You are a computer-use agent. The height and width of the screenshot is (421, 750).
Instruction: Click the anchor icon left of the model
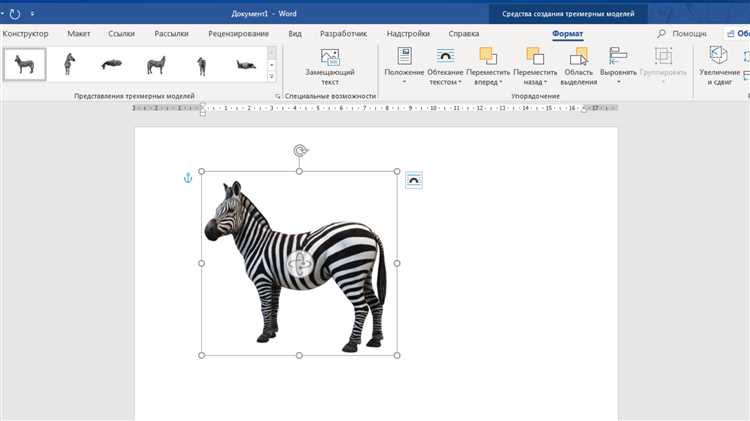click(x=186, y=178)
